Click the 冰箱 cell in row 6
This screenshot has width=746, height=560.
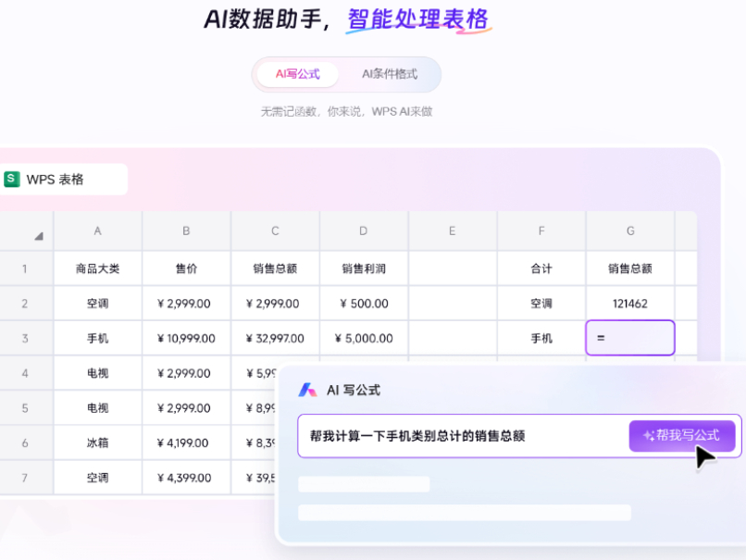97,443
